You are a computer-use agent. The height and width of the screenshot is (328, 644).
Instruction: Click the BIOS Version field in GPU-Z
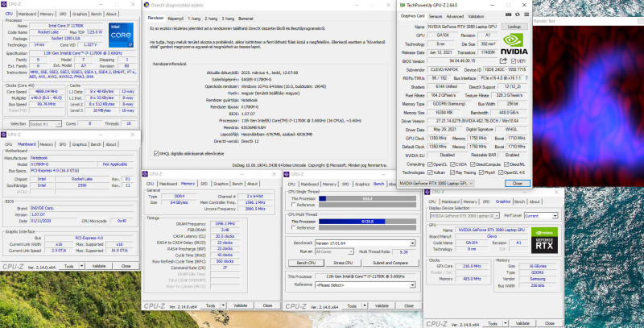click(462, 60)
